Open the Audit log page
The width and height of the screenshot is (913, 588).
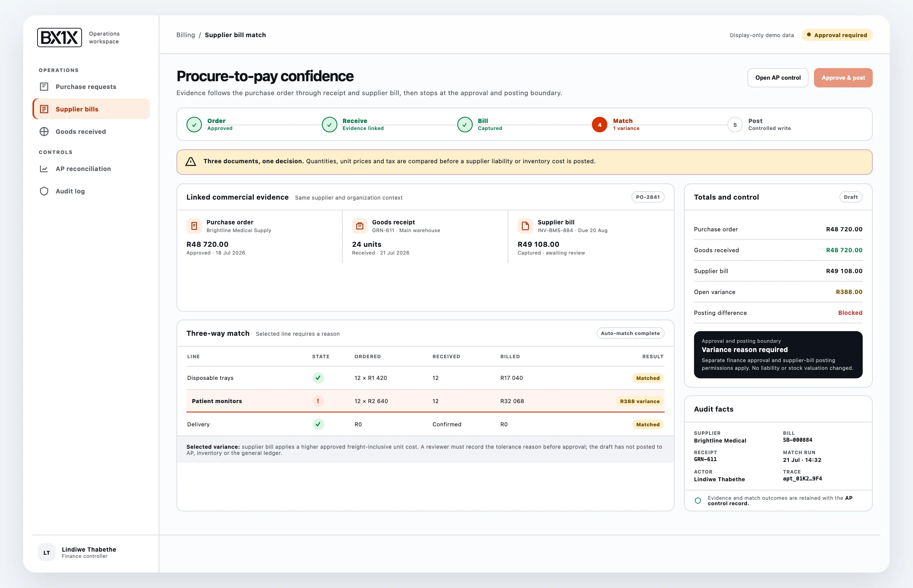pyautogui.click(x=91, y=191)
